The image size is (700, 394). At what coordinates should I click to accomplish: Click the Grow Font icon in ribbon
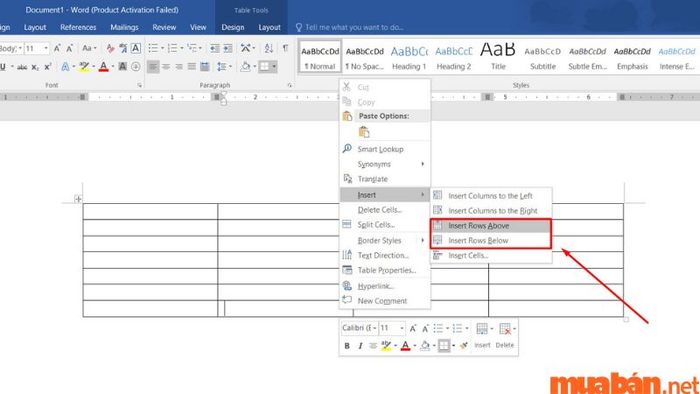tap(57, 48)
